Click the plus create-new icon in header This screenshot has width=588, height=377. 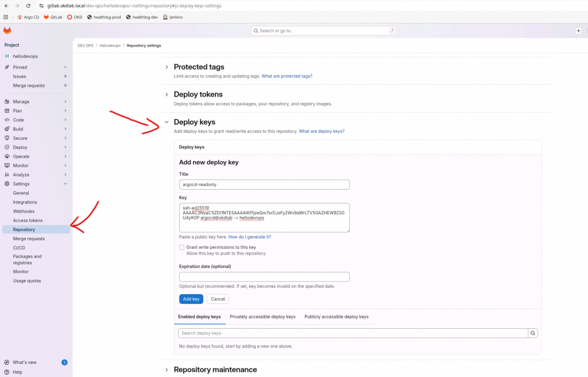(x=578, y=30)
